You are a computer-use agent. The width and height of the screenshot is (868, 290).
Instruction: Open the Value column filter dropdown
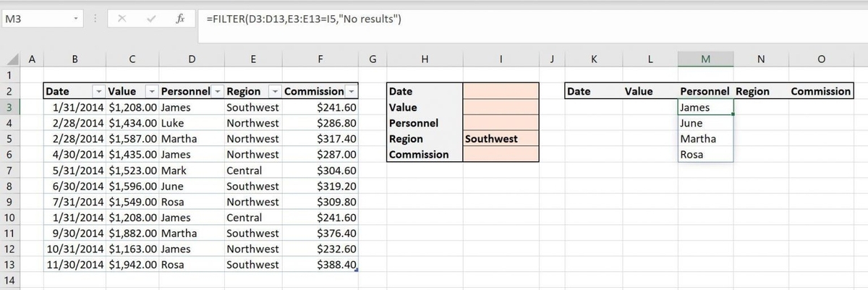[x=151, y=92]
